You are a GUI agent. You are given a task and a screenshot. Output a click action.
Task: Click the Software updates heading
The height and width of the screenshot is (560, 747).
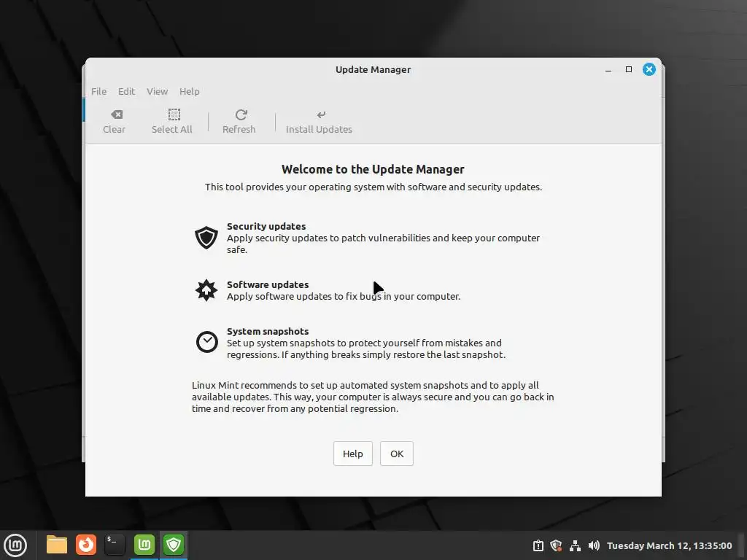[268, 285]
